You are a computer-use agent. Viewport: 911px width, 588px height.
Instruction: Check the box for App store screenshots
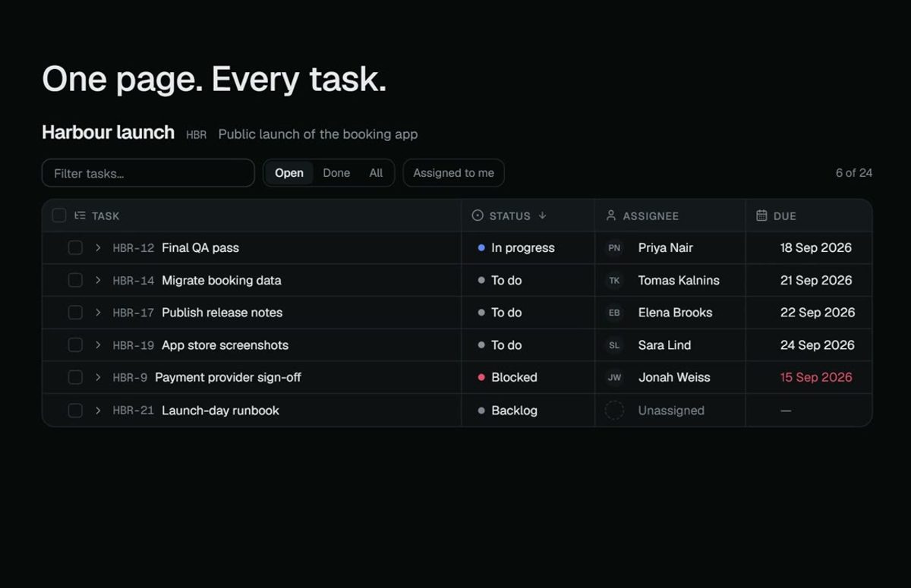75,345
